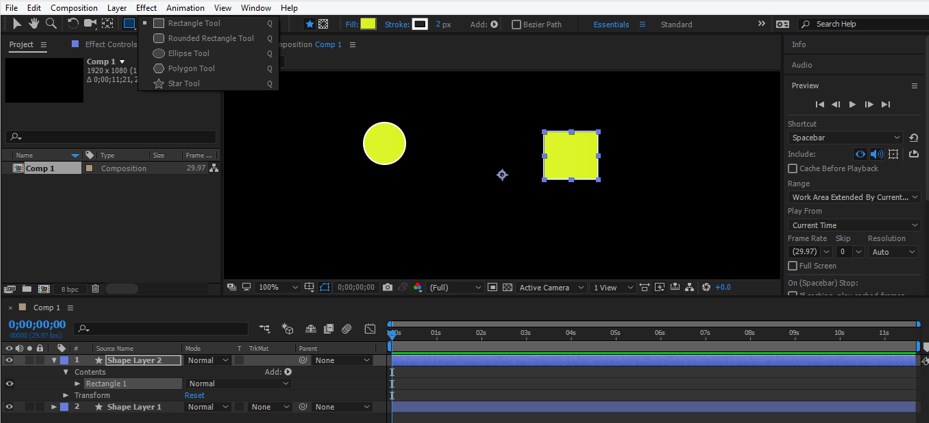
Task: Choose Star Tool from shape flyout
Action: (x=183, y=84)
